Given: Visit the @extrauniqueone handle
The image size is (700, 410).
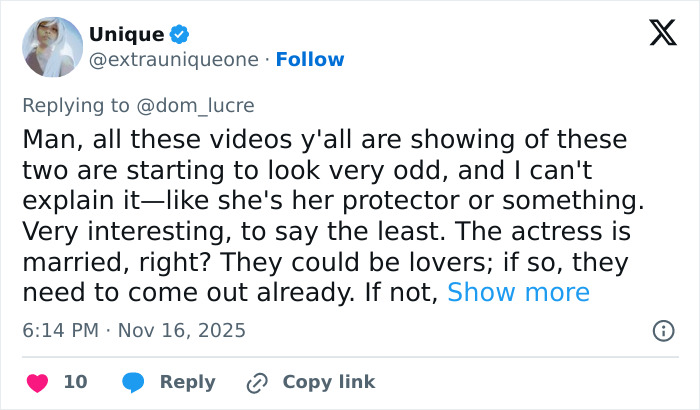Looking at the screenshot, I should tap(176, 59).
